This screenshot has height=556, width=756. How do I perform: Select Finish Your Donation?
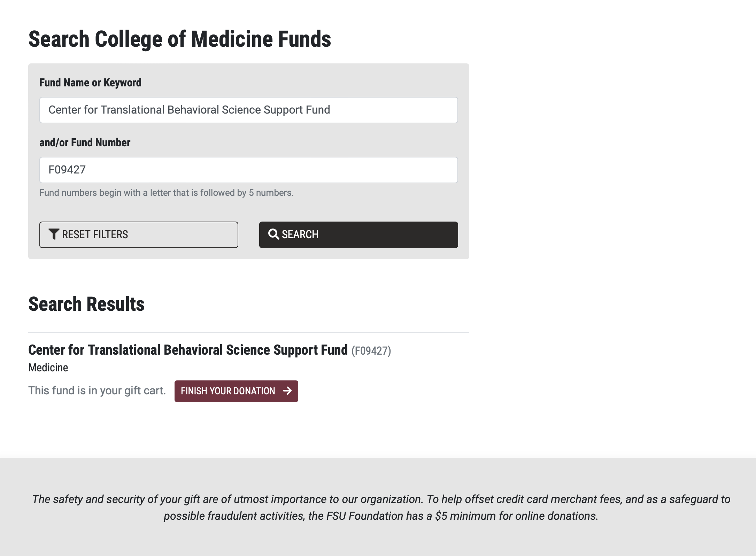coord(236,391)
